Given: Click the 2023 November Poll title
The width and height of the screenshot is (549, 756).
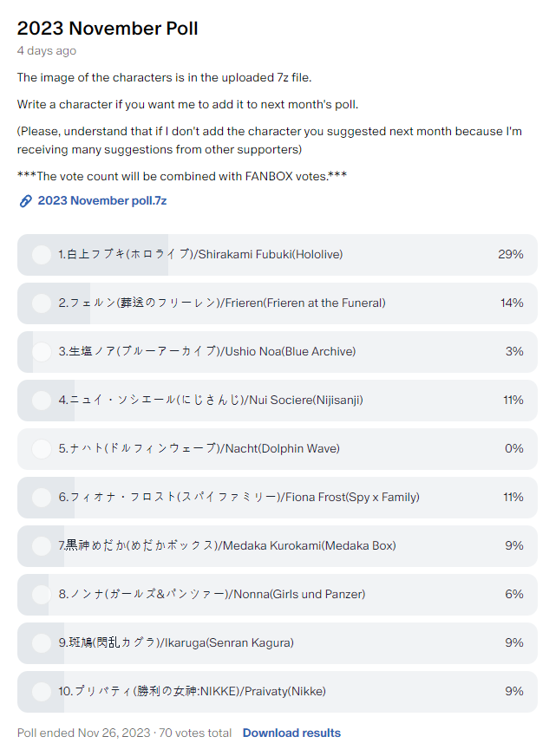Looking at the screenshot, I should pos(108,29).
